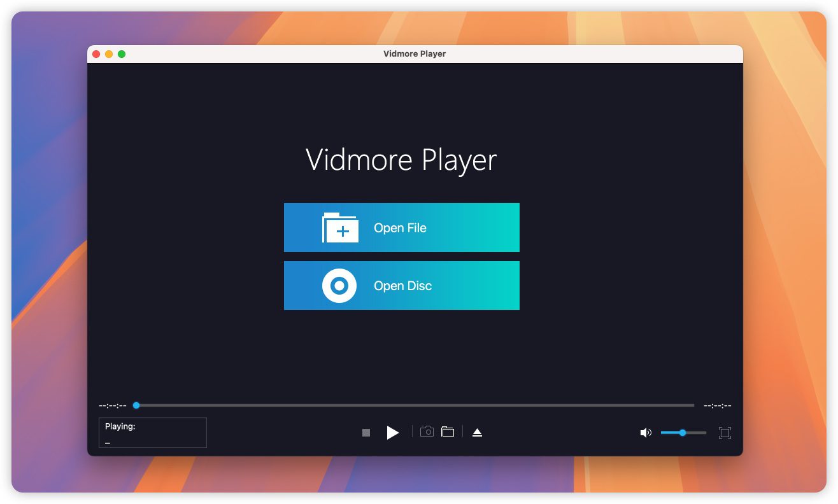The height and width of the screenshot is (504, 838).
Task: Click the Vidmore Player window title bar
Action: click(415, 54)
